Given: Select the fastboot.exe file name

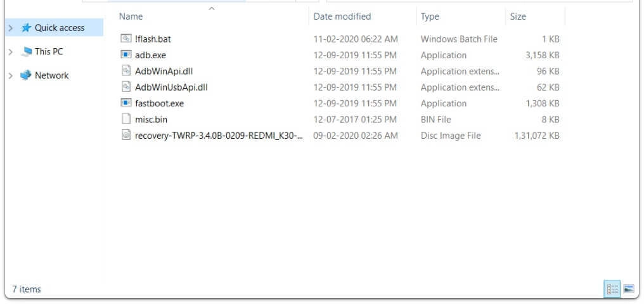Looking at the screenshot, I should pos(159,103).
